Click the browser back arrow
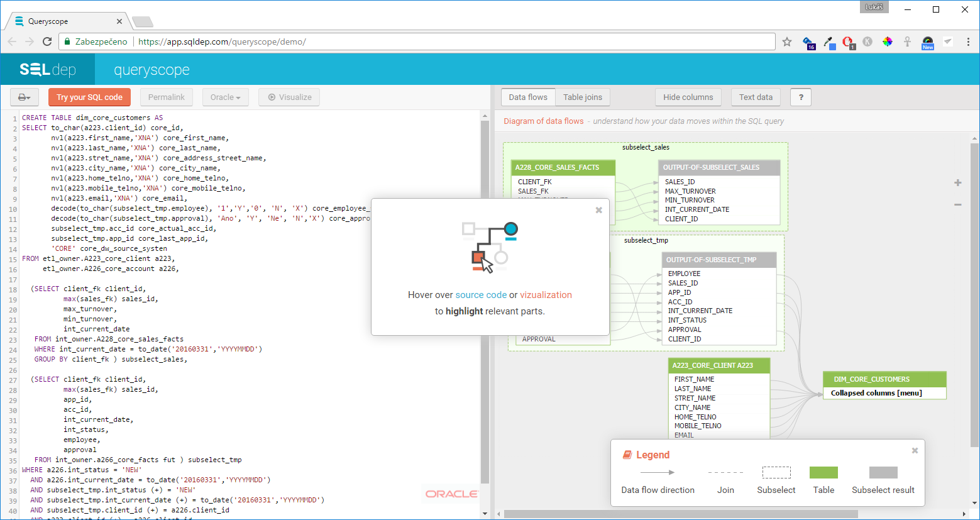The width and height of the screenshot is (980, 520). point(12,41)
